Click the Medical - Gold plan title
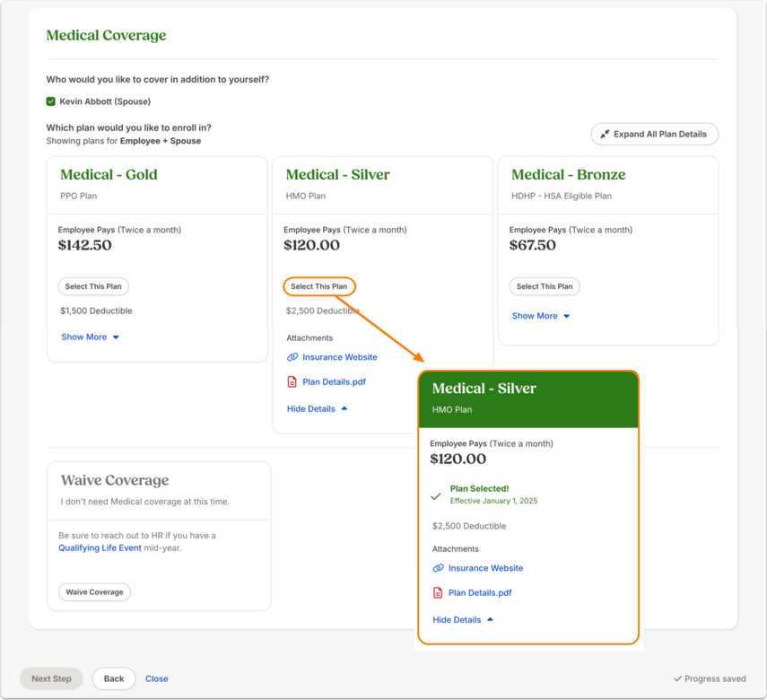This screenshot has height=700, width=767. tap(109, 175)
